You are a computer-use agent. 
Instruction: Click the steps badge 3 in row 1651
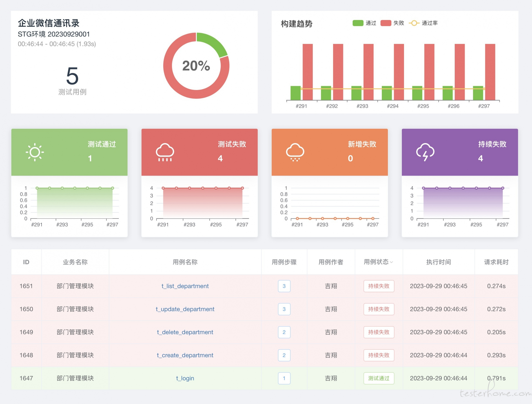284,286
